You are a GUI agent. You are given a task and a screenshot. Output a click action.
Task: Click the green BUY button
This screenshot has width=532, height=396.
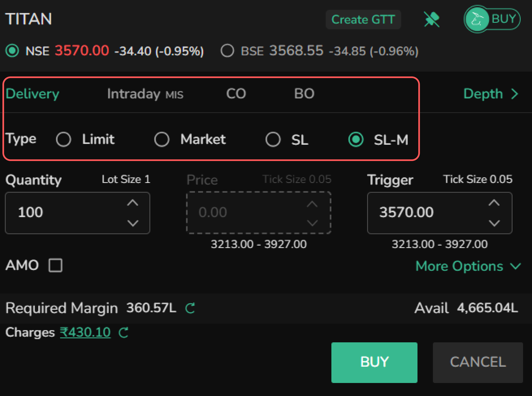(374, 362)
